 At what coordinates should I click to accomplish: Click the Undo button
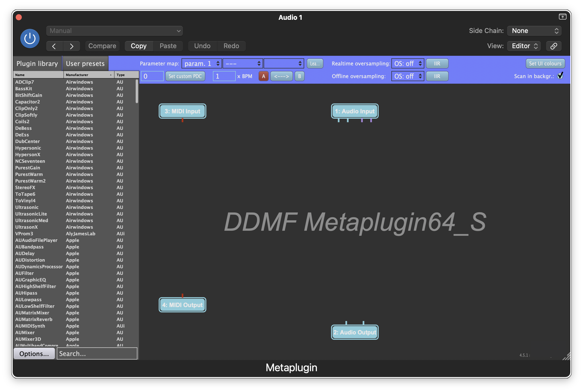tap(202, 46)
